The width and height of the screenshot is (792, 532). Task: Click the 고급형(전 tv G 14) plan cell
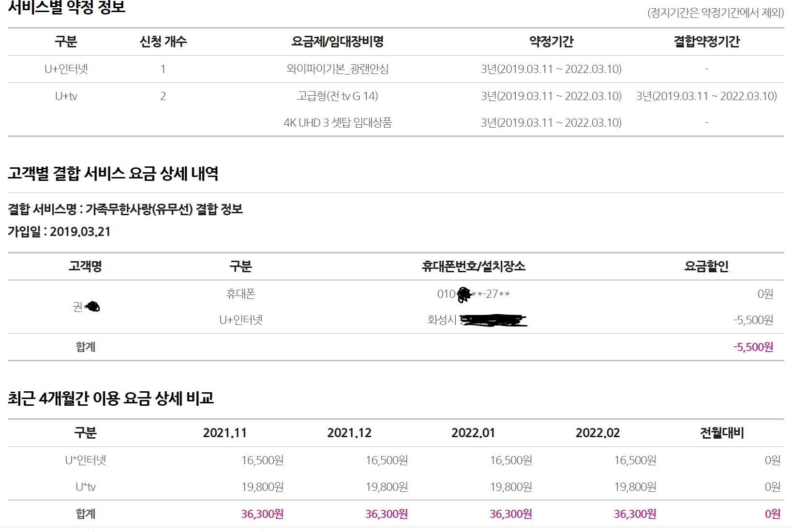click(337, 96)
